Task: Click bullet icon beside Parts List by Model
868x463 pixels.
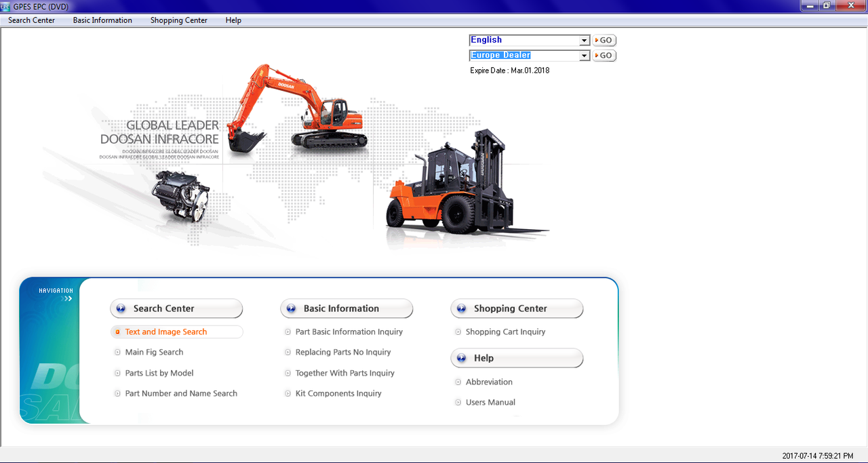Action: (118, 374)
